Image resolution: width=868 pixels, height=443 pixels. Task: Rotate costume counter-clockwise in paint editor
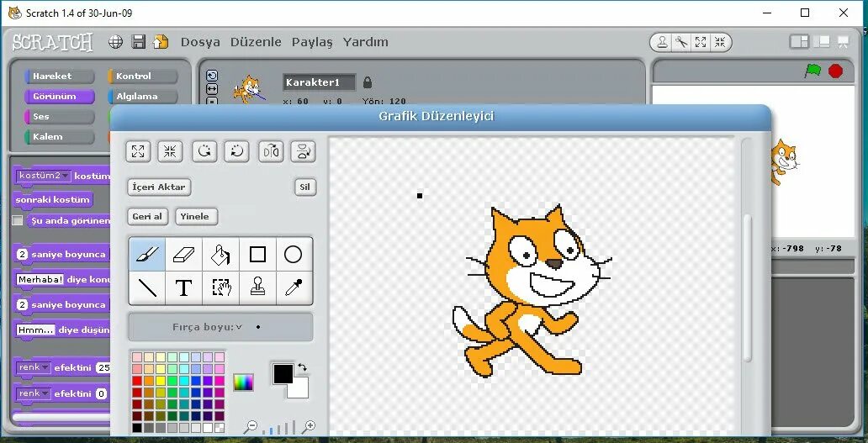pos(205,151)
